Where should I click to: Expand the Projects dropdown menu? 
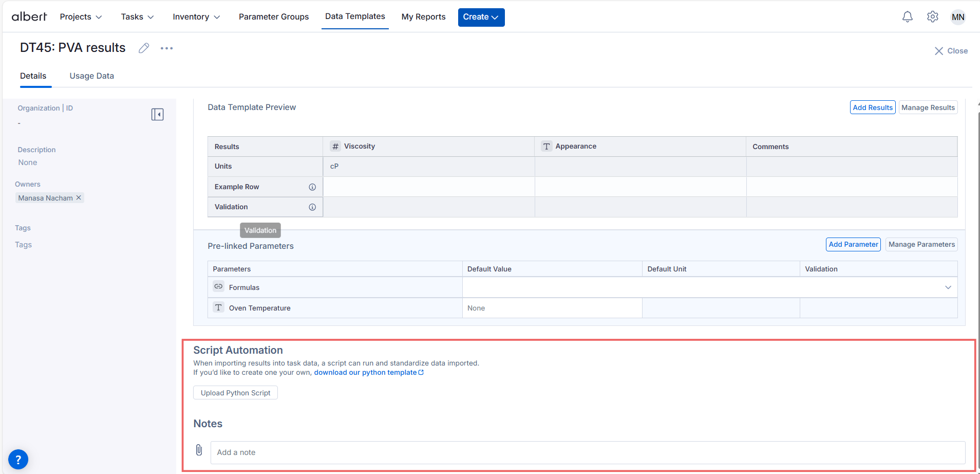pyautogui.click(x=81, y=17)
